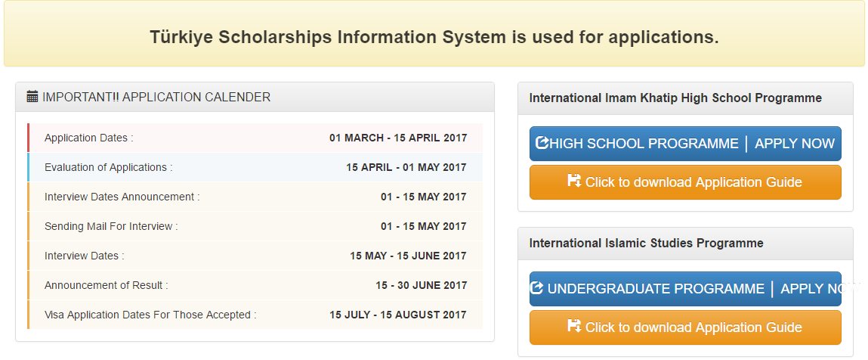This screenshot has height=360, width=868.
Task: Select the Application Dates row
Action: (255, 138)
